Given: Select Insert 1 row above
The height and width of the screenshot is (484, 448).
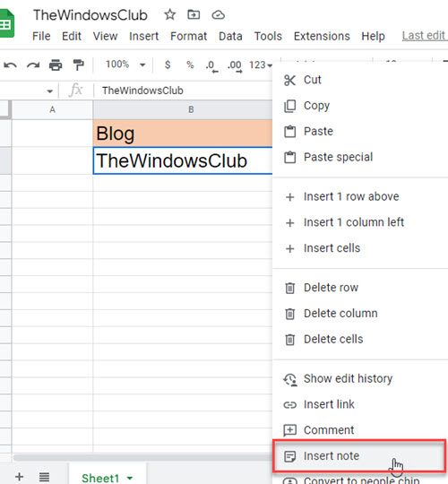Looking at the screenshot, I should (360, 196).
